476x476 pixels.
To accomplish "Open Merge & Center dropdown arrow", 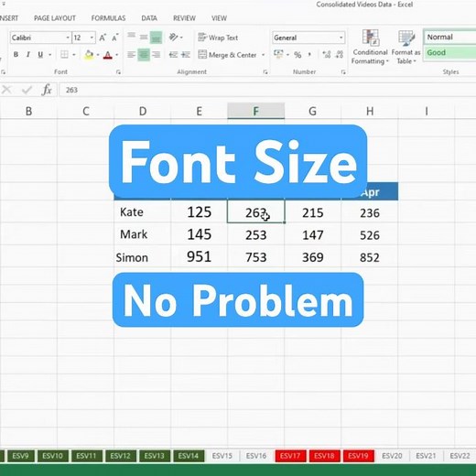I will [263, 55].
